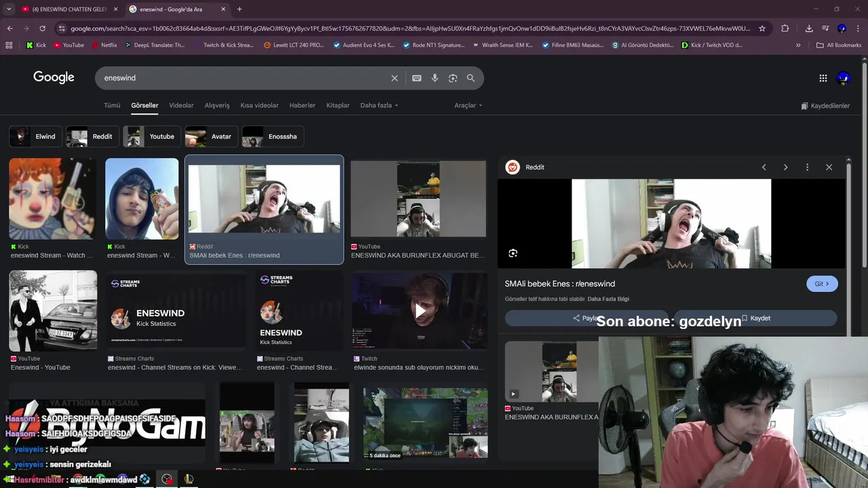
Task: Switch to the Haberler tab
Action: [302, 106]
